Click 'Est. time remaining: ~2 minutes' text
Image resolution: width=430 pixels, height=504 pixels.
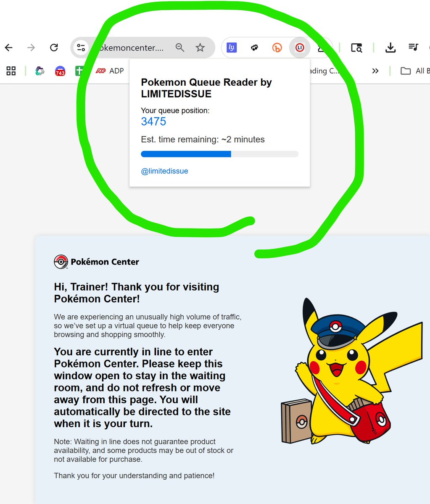(x=203, y=139)
